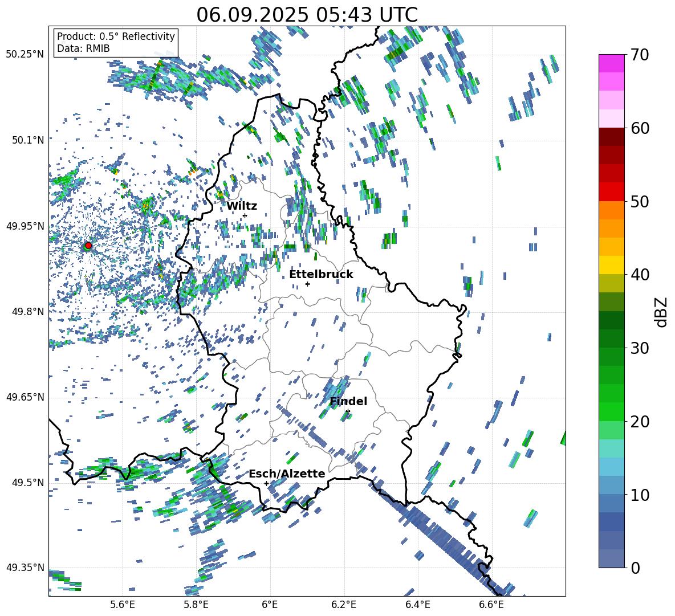Click the 49.65°N latitude label
Image resolution: width=675 pixels, height=616 pixels.
[x=25, y=397]
